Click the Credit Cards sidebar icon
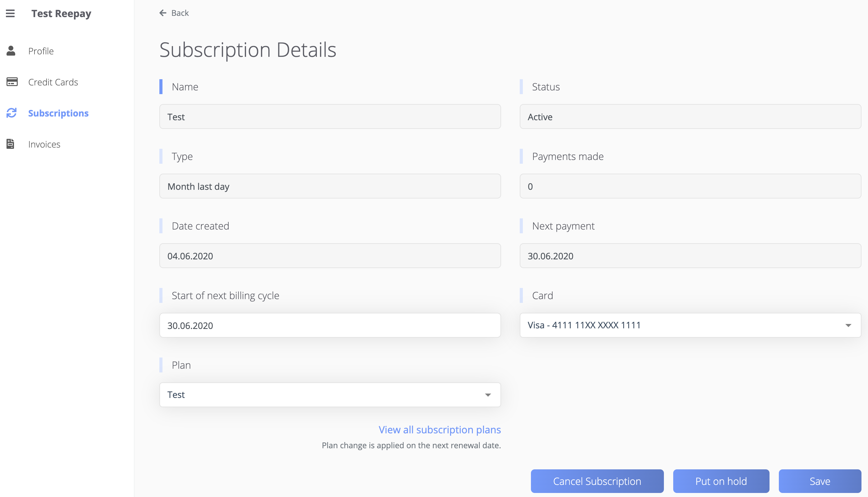868x497 pixels. pos(12,82)
